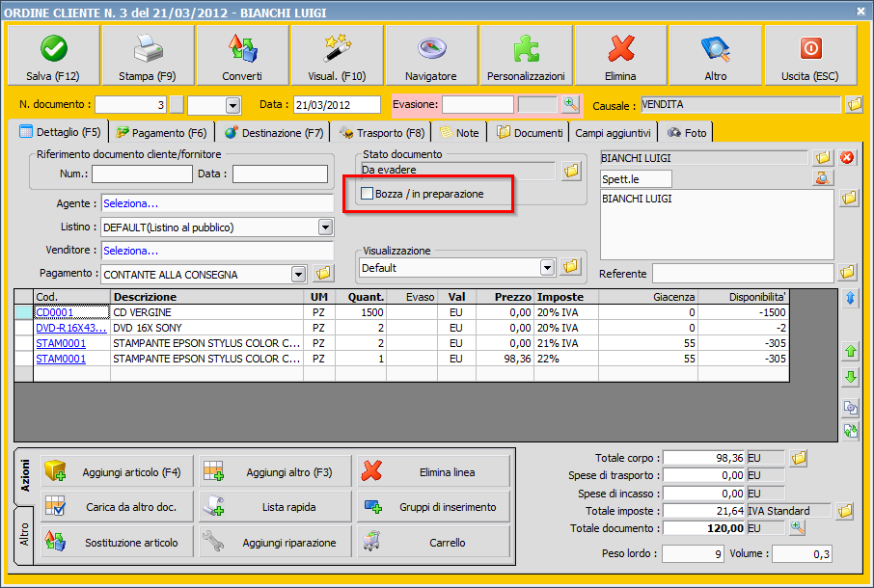Open the Destinazione (F7) tab
This screenshot has height=588, width=874.
pyautogui.click(x=274, y=132)
